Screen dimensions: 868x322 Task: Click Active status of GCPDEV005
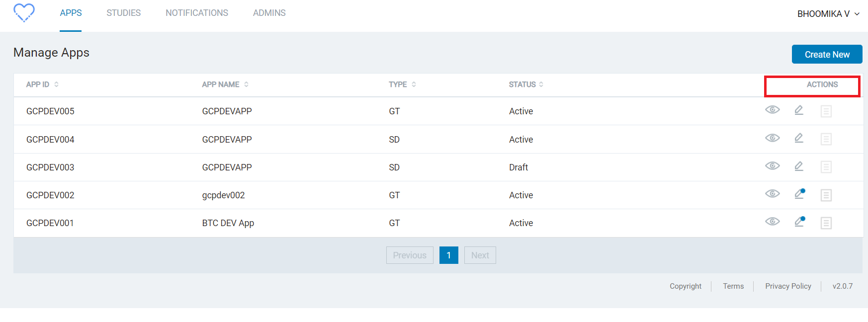pyautogui.click(x=521, y=111)
